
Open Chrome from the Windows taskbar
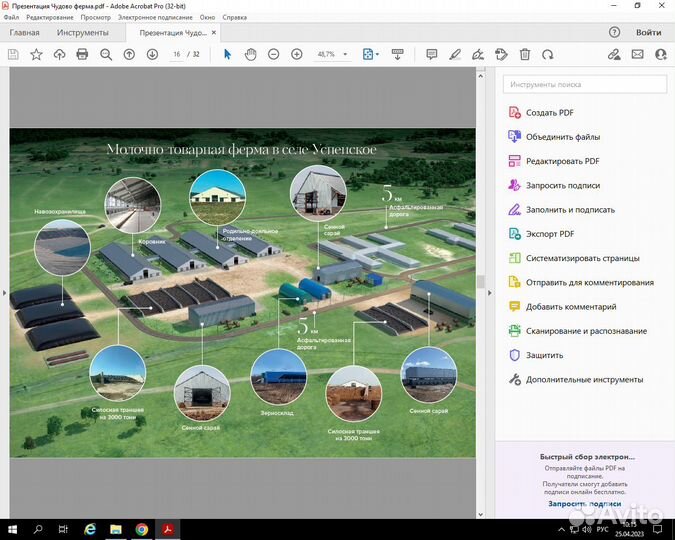[142, 528]
